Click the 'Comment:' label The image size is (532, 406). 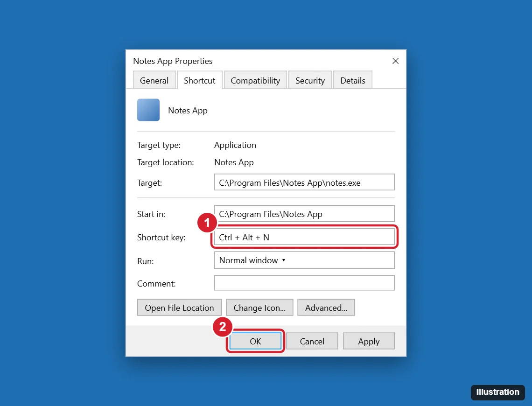(156, 284)
